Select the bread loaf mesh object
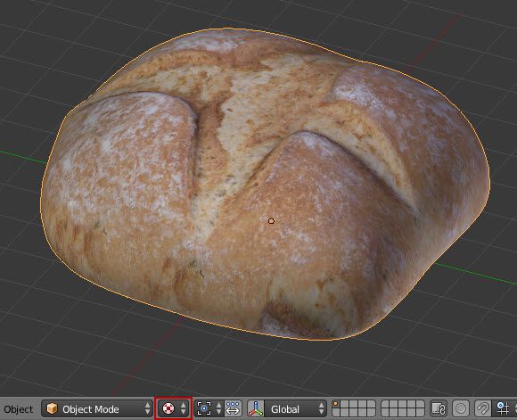 [x=264, y=185]
